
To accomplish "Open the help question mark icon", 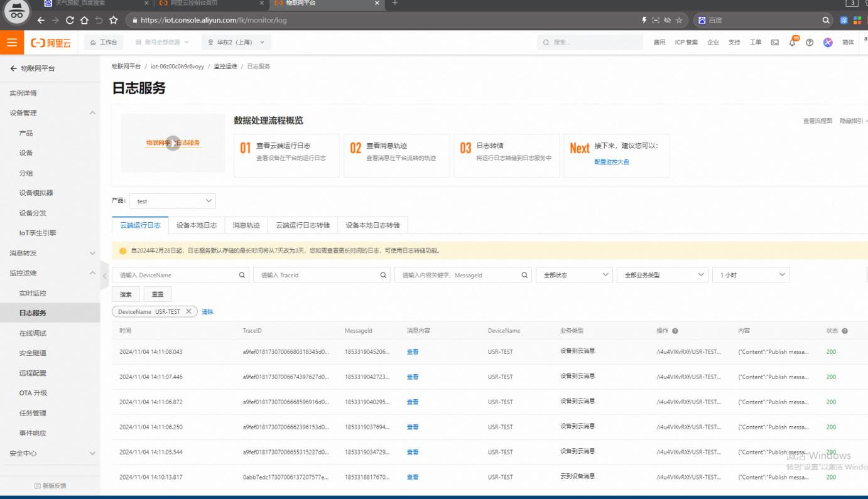I will [810, 43].
